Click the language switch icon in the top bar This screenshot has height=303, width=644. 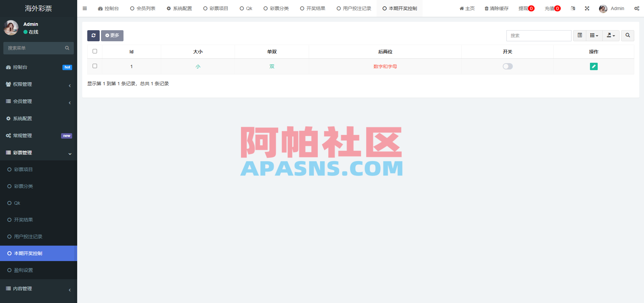point(573,8)
